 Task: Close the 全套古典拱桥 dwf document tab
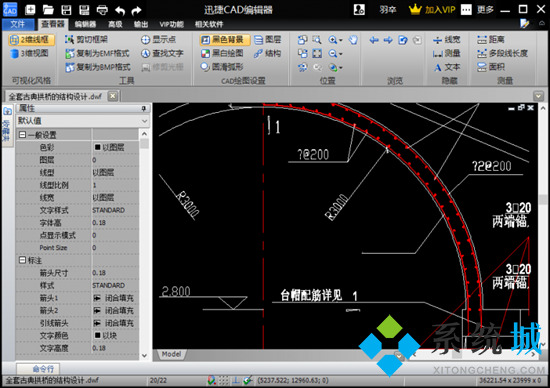113,96
